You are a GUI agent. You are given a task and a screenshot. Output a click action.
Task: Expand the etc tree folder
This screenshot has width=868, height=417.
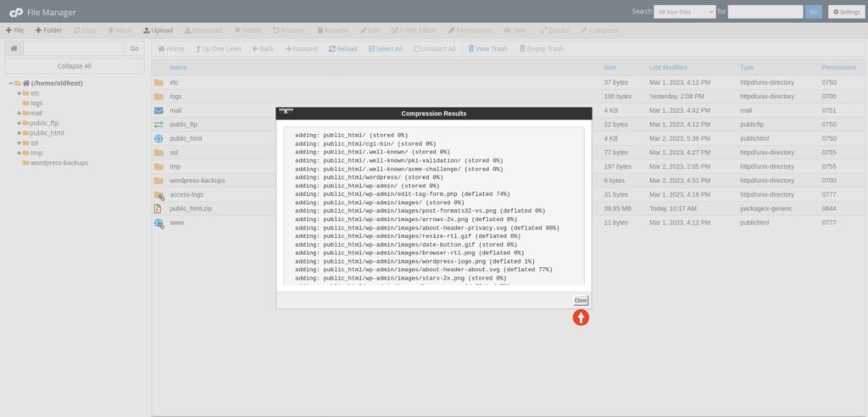click(19, 93)
